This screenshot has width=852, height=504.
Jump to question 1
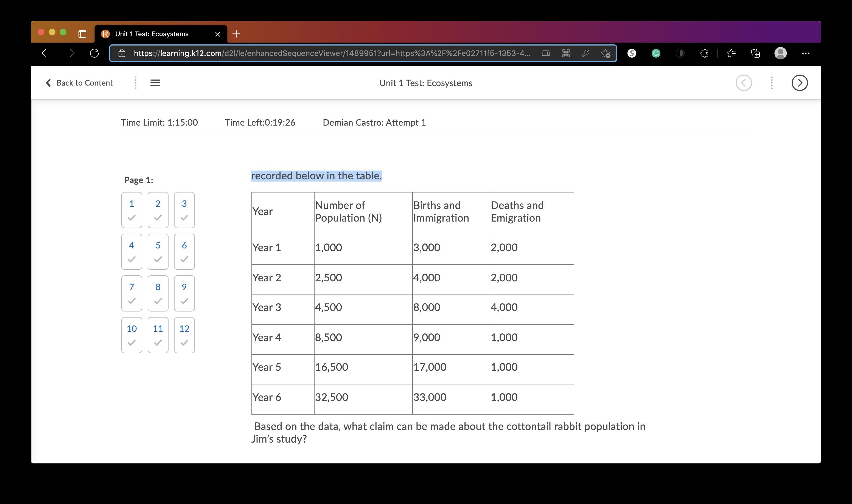click(x=131, y=210)
